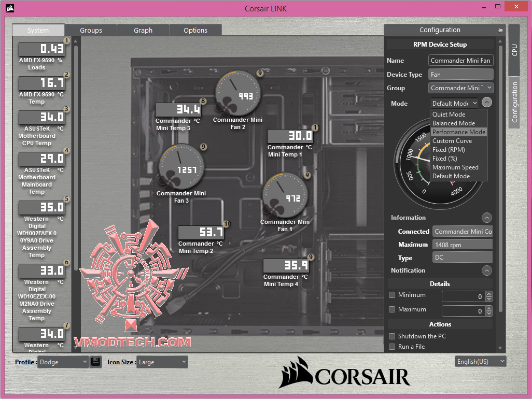Choose Balanced Mode from the list
Screen dimensions: 532x399
coord(459,123)
